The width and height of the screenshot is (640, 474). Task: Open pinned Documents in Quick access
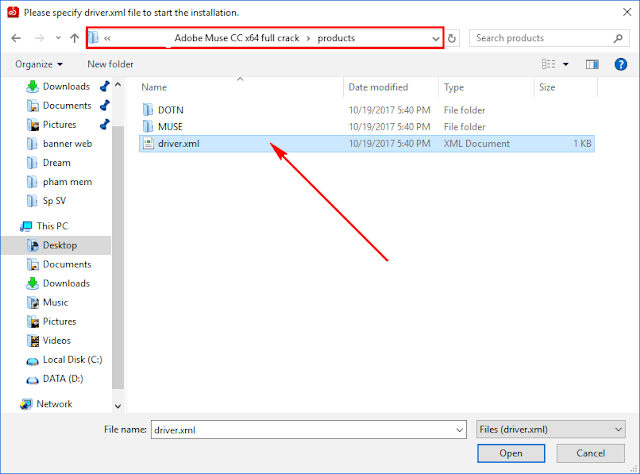(x=67, y=105)
